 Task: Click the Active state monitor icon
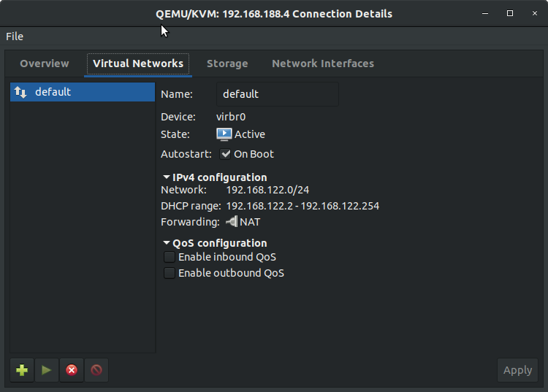point(224,134)
